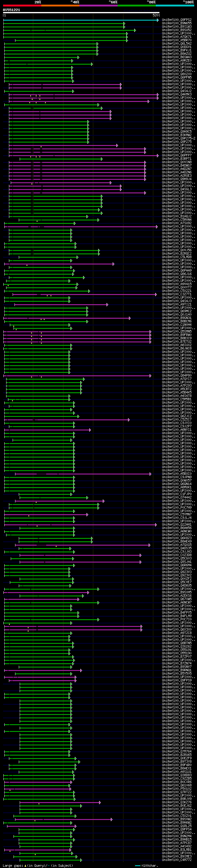Open the UniRef100_Q5SMN5 entry
The width and height of the screenshot is (197, 868).
coord(177,332)
